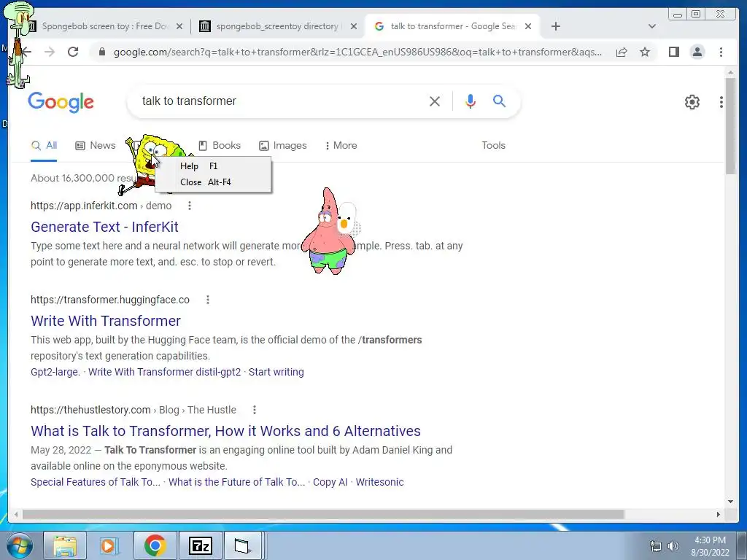
Task: Reload the page with the refresh icon
Action: pos(73,52)
